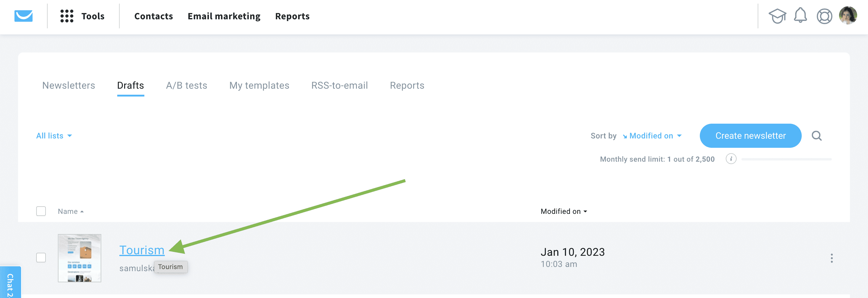Click the monthly send limit info icon
The image size is (868, 298).
[731, 159]
